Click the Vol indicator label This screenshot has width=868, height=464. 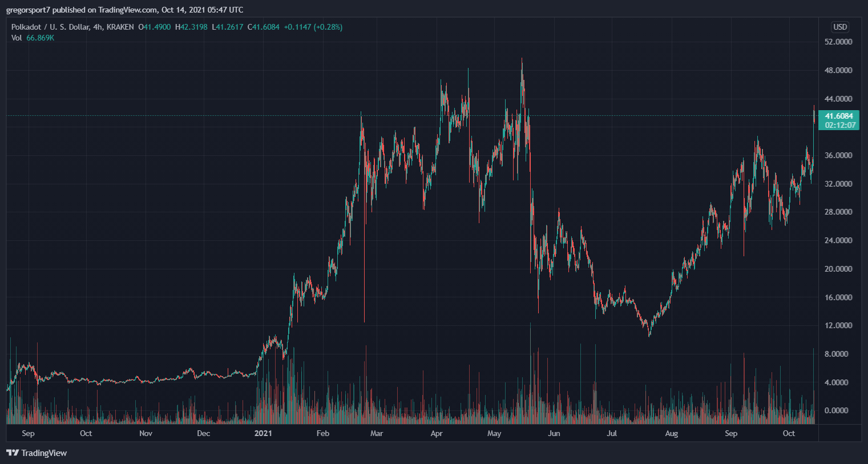coord(17,38)
